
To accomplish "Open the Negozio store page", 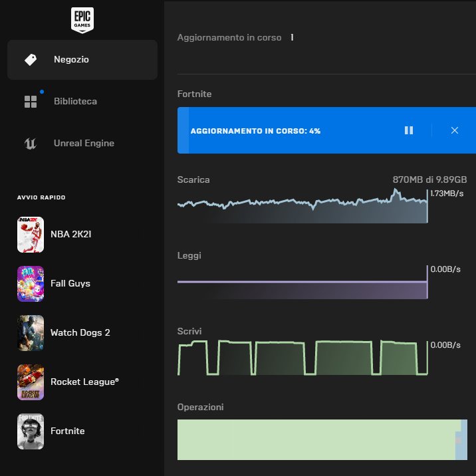I will coord(82,60).
